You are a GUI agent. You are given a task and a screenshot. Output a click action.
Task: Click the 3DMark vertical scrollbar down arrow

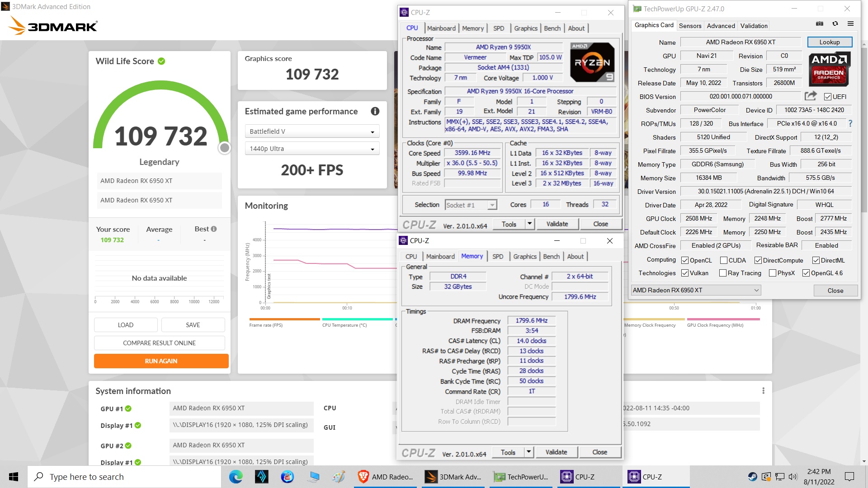pos(864,461)
